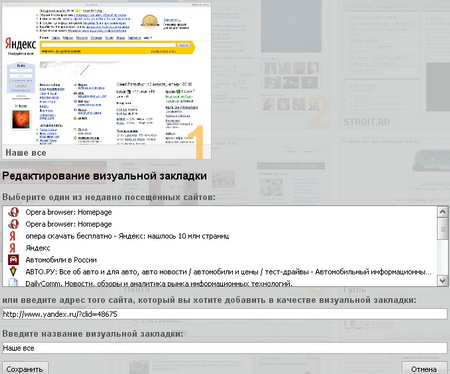The height and width of the screenshot is (374, 450).
Task: Select Автомобили в России from list
Action: click(61, 260)
